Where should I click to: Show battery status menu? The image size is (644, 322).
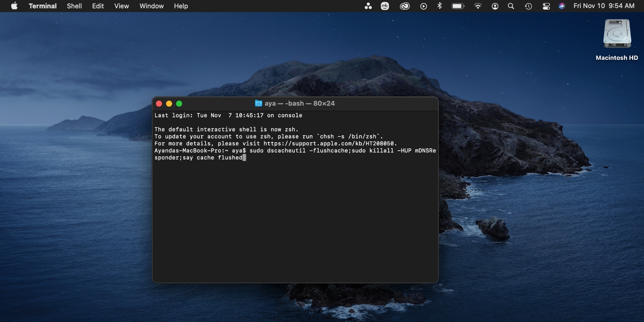pyautogui.click(x=458, y=6)
